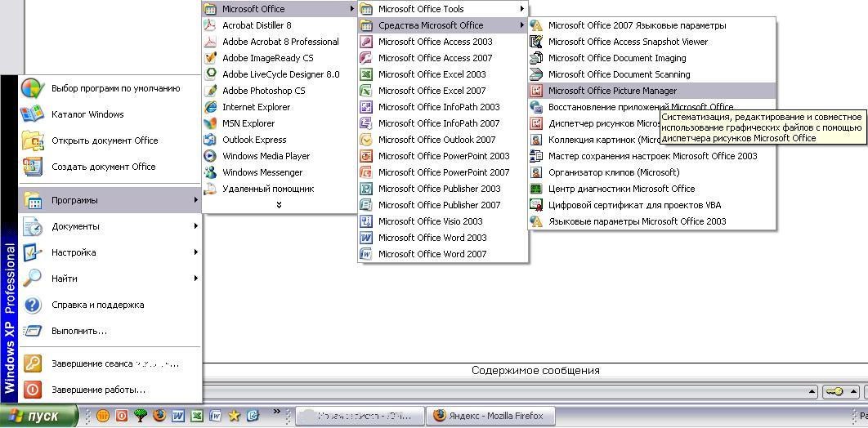The height and width of the screenshot is (428, 868).
Task: Expand the Microsoft Office folder arrow
Action: click(x=352, y=9)
